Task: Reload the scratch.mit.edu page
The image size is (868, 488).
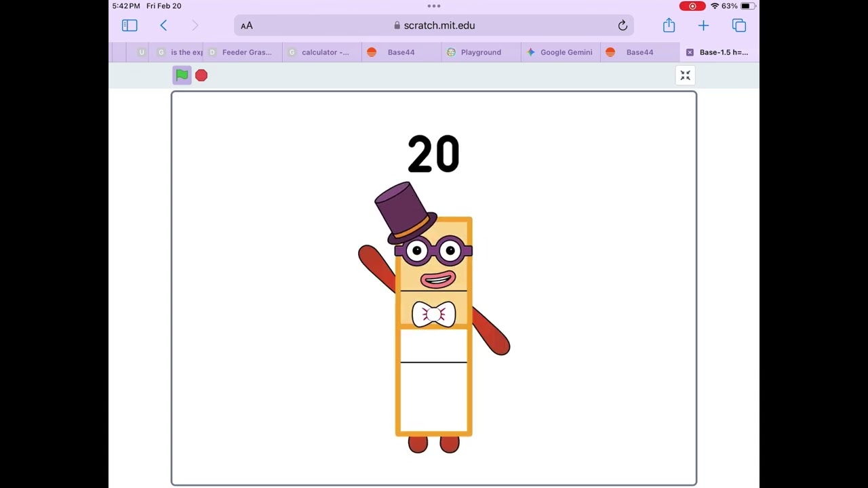Action: pyautogui.click(x=623, y=26)
